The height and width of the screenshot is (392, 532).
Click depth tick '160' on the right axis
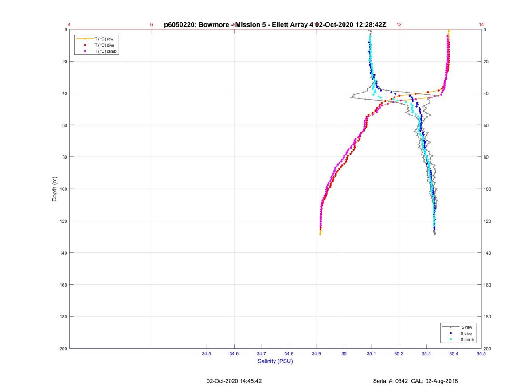(x=488, y=285)
